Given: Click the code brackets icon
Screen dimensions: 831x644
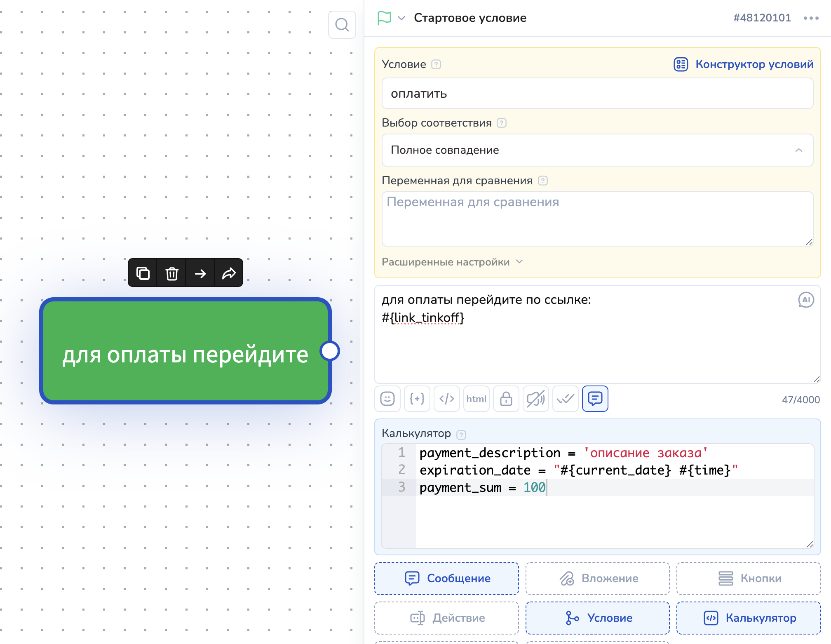Looking at the screenshot, I should click(446, 399).
